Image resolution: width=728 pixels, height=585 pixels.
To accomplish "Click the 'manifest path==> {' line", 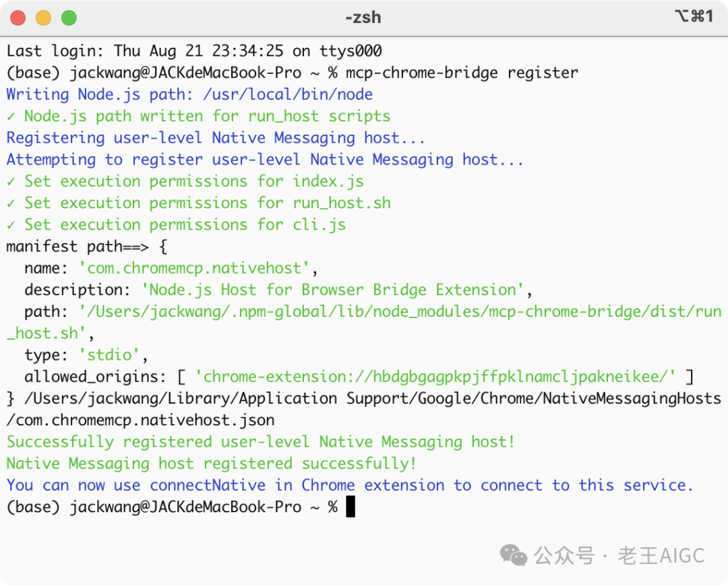I will [x=87, y=247].
